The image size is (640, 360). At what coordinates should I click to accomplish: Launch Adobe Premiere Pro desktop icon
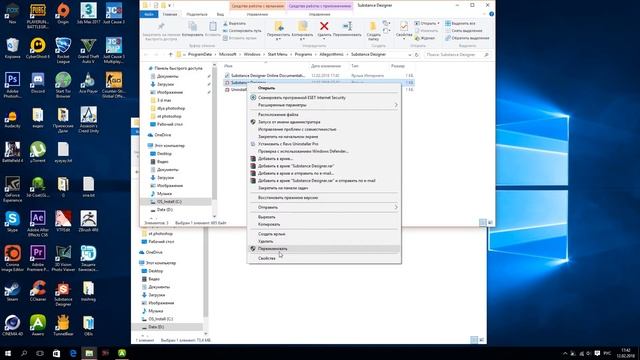[38, 258]
